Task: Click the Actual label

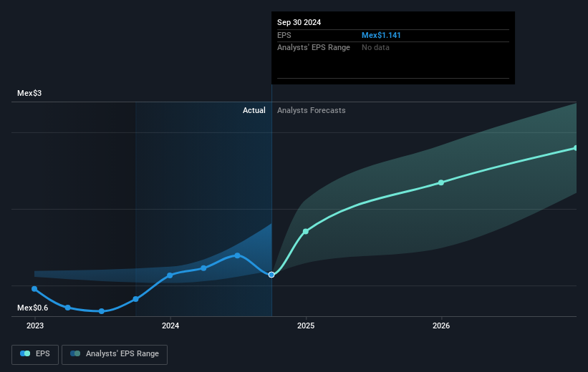Action: [254, 110]
